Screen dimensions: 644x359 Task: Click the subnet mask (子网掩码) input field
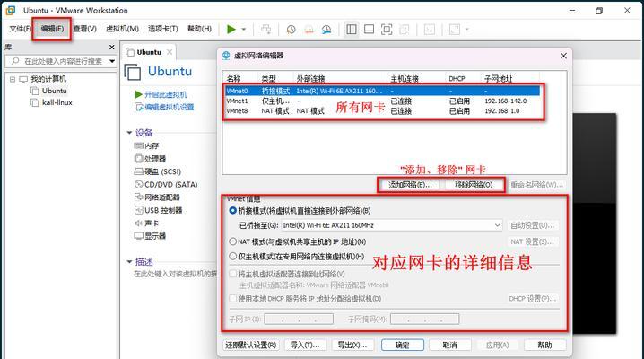pos(424,319)
